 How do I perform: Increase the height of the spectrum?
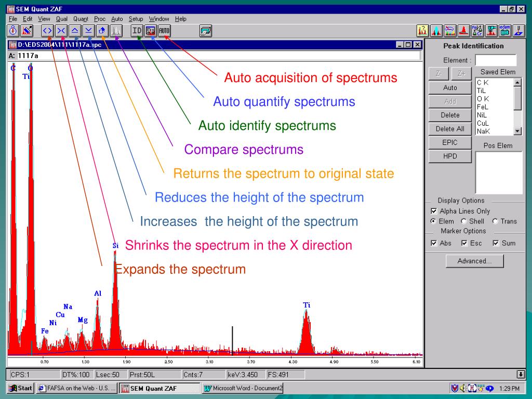(x=75, y=31)
